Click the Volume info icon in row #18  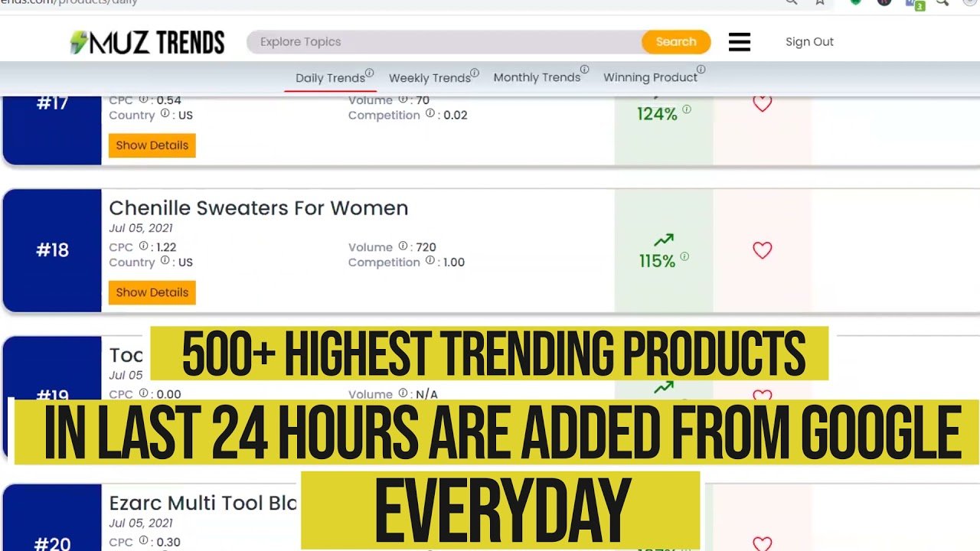point(403,246)
